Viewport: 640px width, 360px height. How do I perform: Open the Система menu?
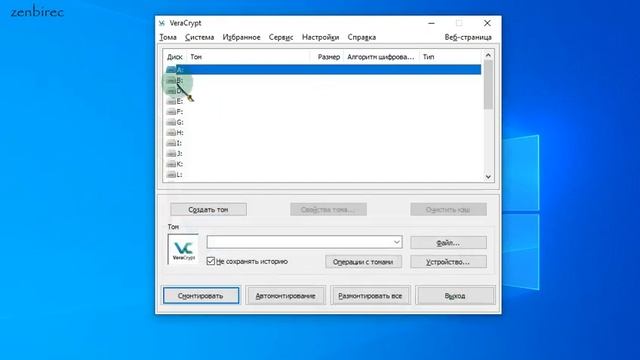200,37
